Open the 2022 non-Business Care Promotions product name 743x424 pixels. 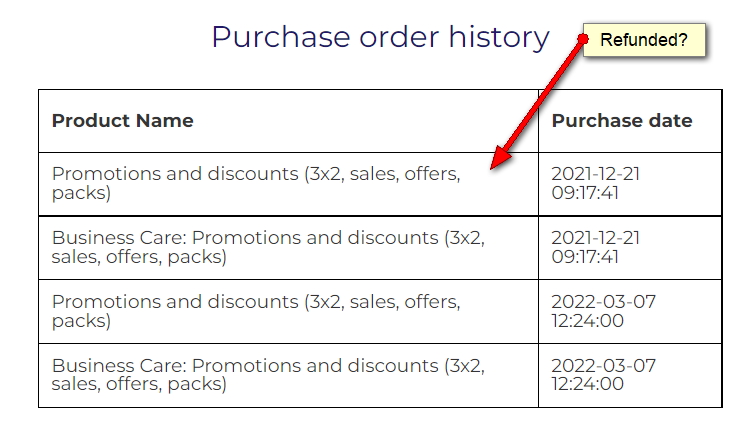coord(256,311)
